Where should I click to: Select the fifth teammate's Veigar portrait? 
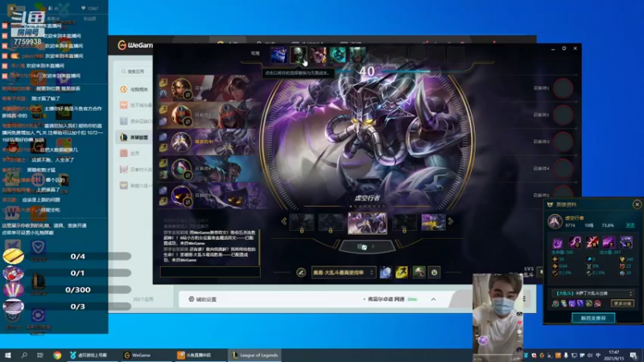coord(181,195)
